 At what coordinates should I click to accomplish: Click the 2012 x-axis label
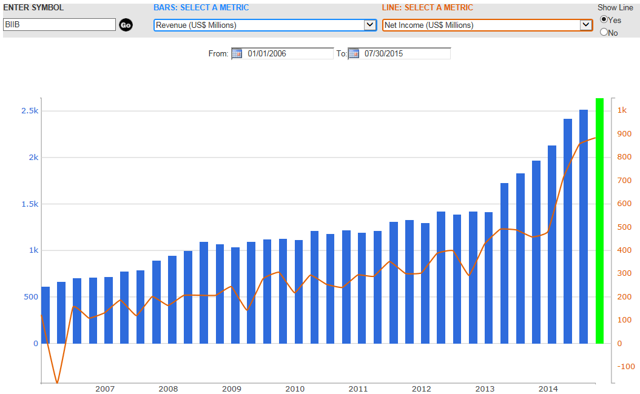[x=421, y=389]
